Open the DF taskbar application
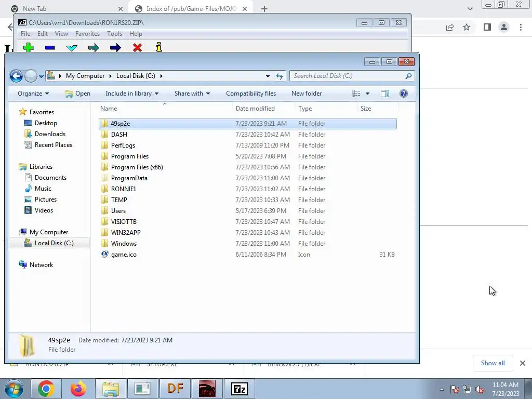This screenshot has height=399, width=532. point(175,389)
